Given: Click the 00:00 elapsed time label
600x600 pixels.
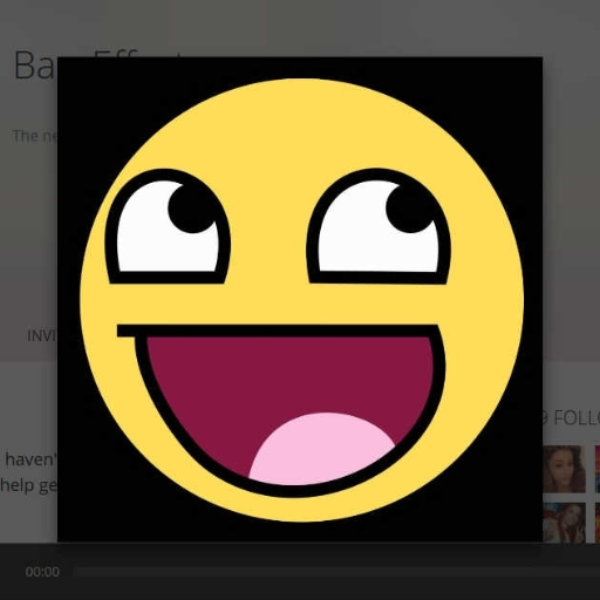Looking at the screenshot, I should click(42, 572).
